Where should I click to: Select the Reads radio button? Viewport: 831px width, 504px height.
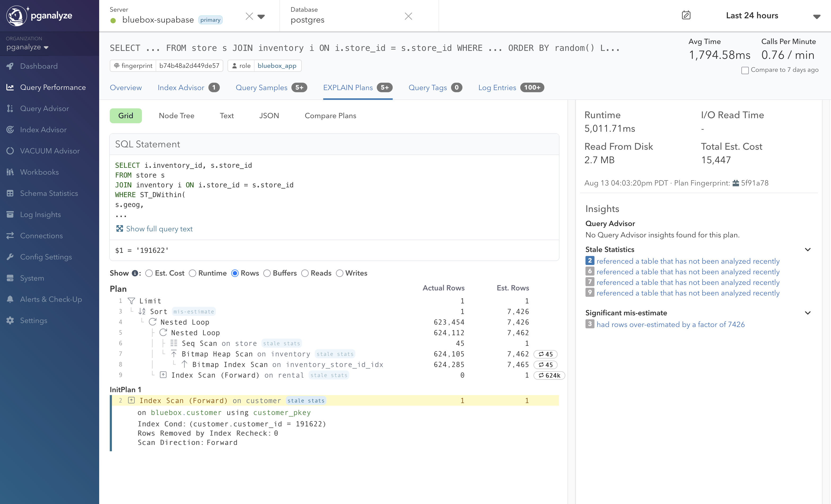point(305,273)
